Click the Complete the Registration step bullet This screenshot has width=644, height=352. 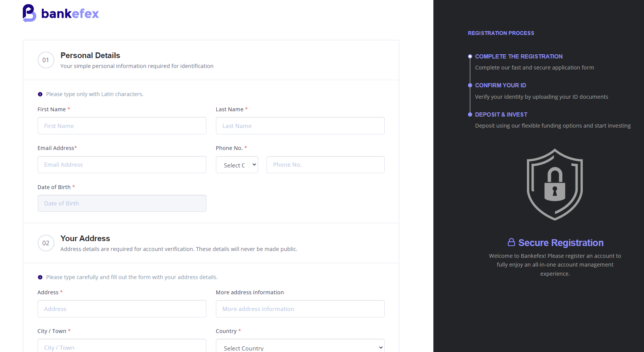pos(470,56)
